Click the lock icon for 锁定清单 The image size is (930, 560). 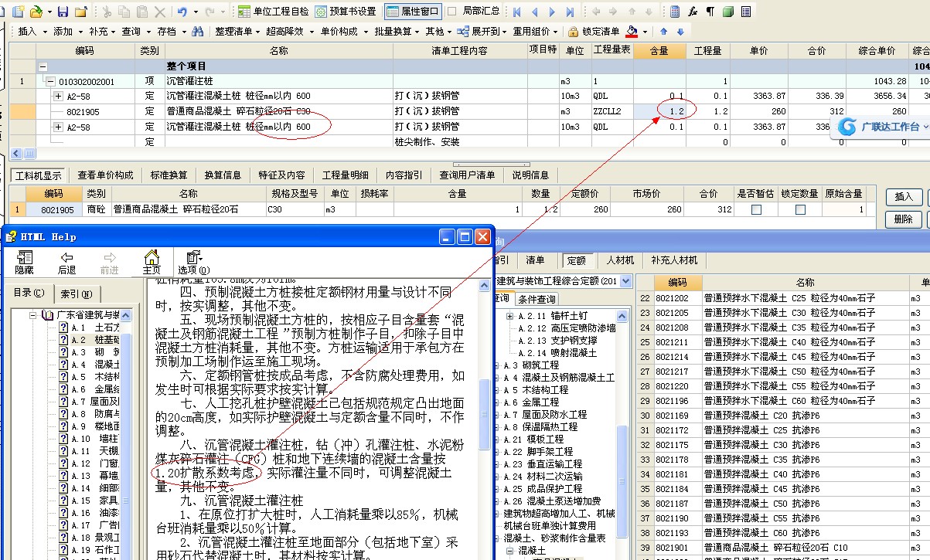click(x=573, y=32)
